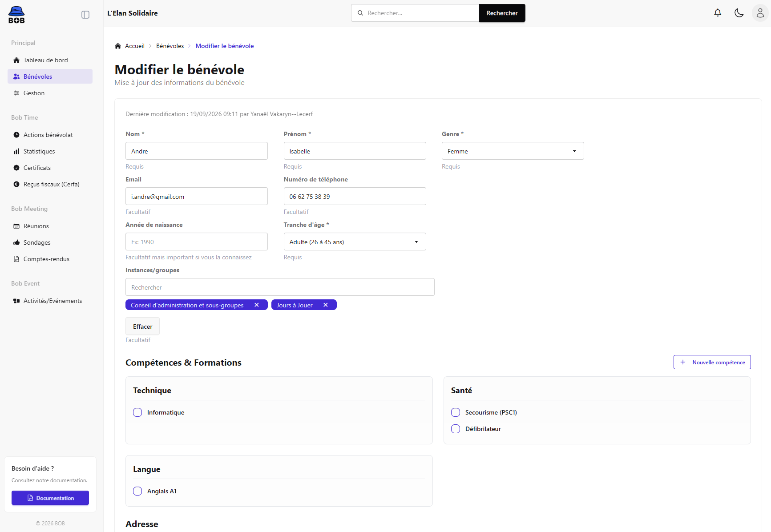Check the Anglais A1 skill
Image resolution: width=771 pixels, height=532 pixels.
(137, 491)
